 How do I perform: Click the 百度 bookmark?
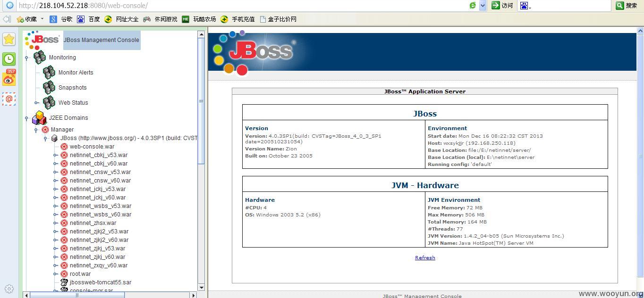[89, 19]
